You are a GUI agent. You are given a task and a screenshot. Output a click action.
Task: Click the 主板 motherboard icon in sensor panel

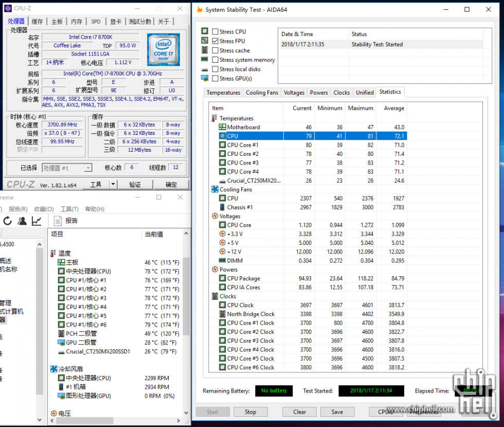pyautogui.click(x=61, y=262)
